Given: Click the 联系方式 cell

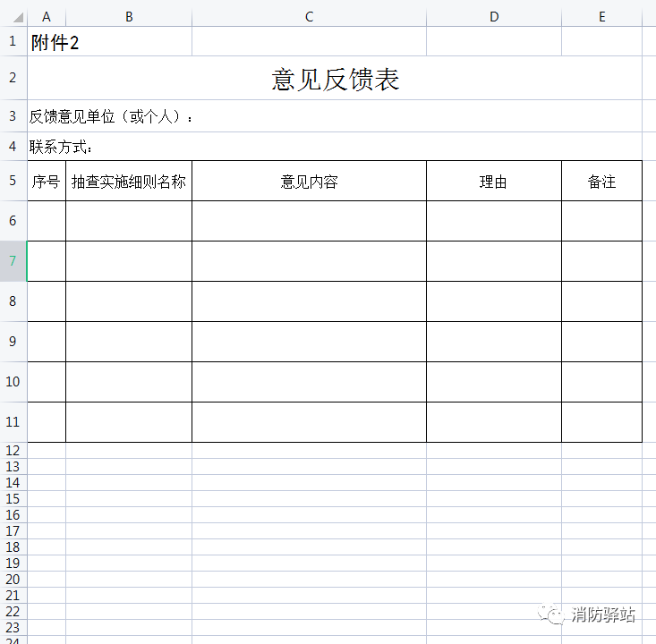Looking at the screenshot, I should [61, 147].
